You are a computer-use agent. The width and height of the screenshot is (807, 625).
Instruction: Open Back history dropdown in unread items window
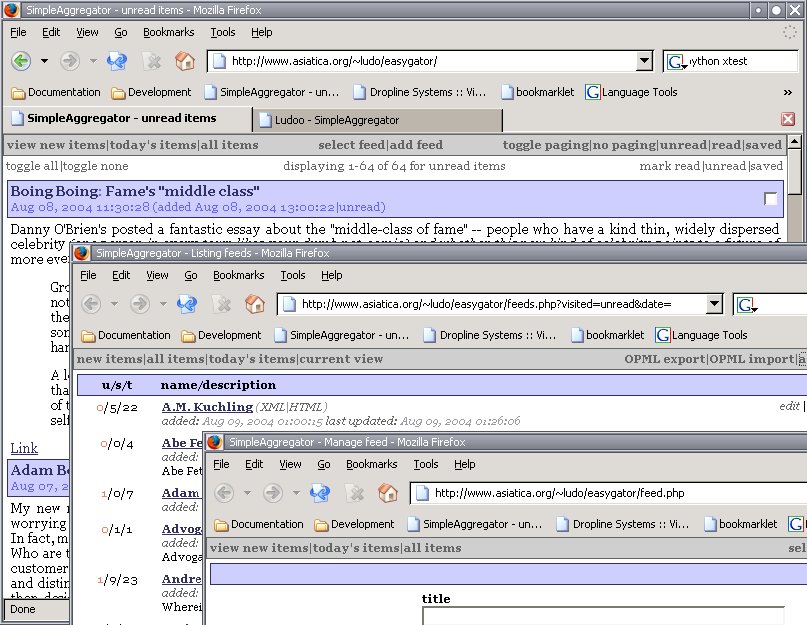tap(44, 61)
